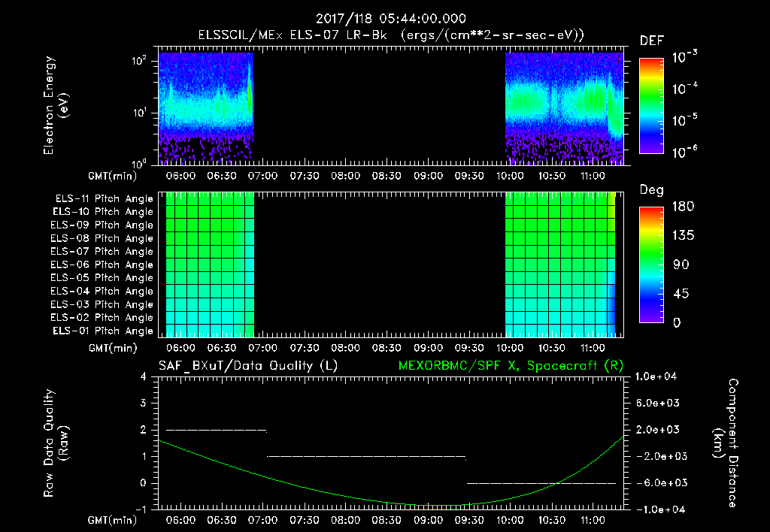Click the ELS-05 Pitch Angle row label
770x532 pixels.
click(102, 278)
